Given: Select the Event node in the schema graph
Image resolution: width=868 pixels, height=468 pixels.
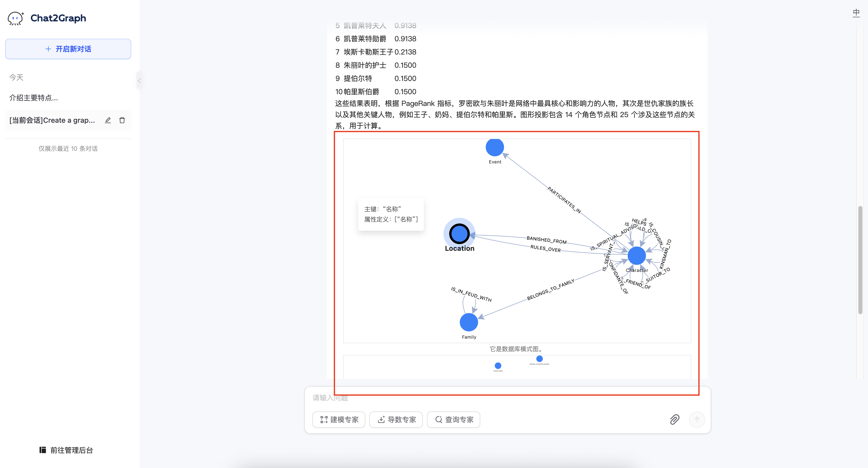Looking at the screenshot, I should pos(495,147).
